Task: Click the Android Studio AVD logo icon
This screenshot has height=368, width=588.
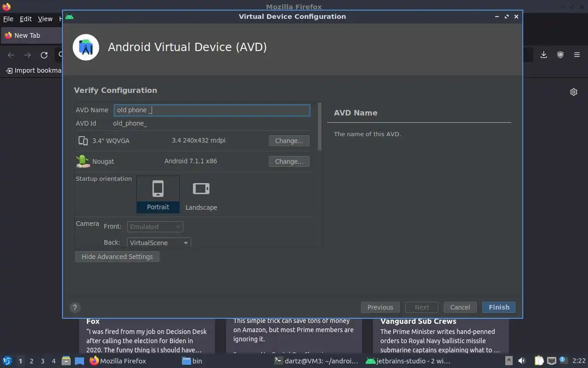Action: coord(86,47)
